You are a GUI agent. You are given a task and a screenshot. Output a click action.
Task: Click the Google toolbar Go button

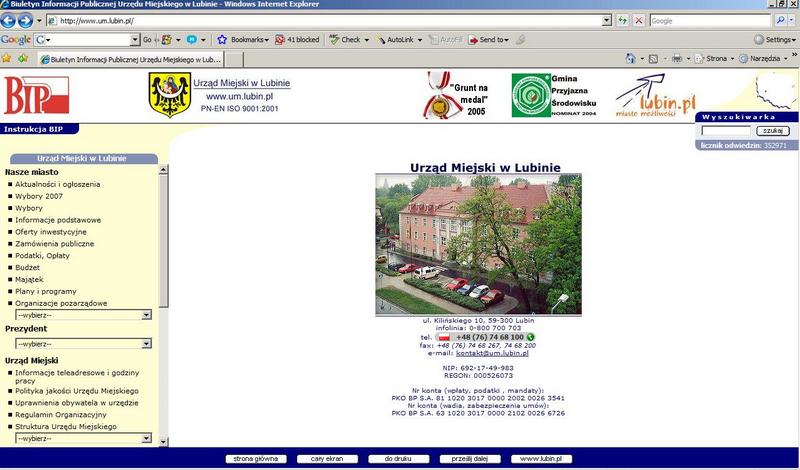(147, 39)
